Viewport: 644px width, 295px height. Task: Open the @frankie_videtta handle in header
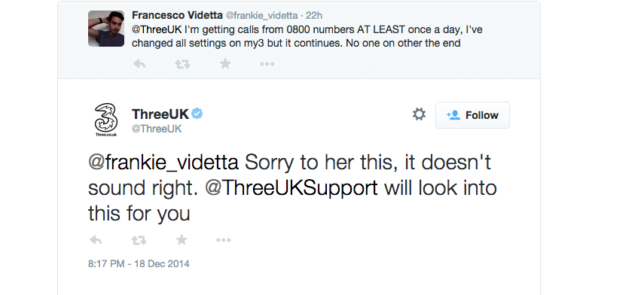[x=261, y=16]
